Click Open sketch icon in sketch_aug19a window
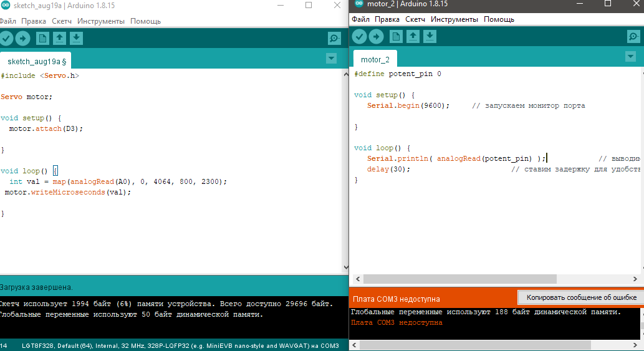This screenshot has width=644, height=351. pyautogui.click(x=59, y=39)
